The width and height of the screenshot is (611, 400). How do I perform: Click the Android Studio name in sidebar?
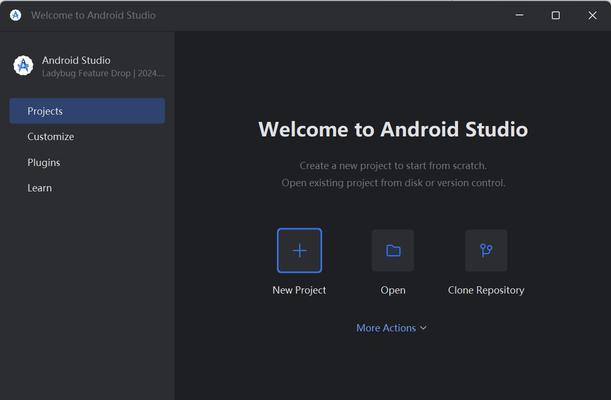(76, 60)
